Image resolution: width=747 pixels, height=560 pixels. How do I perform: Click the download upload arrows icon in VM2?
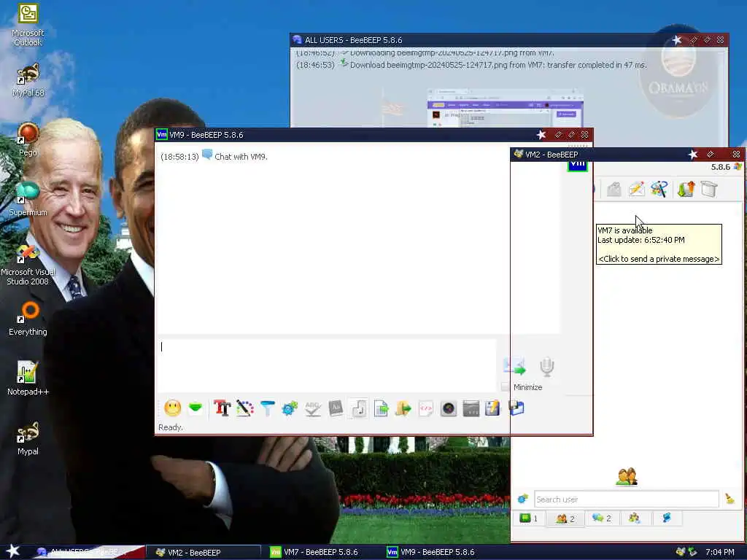coord(686,189)
